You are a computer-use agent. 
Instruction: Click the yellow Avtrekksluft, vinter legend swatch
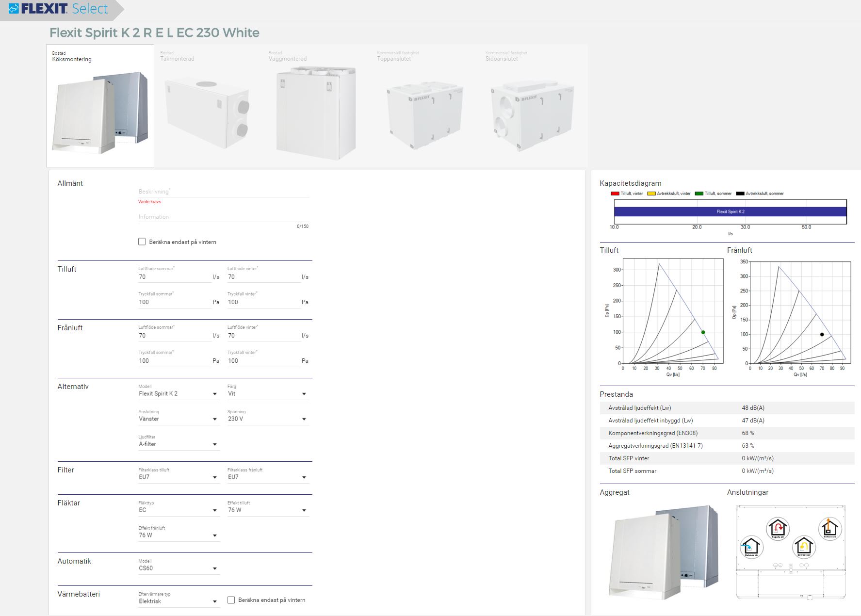click(x=651, y=194)
